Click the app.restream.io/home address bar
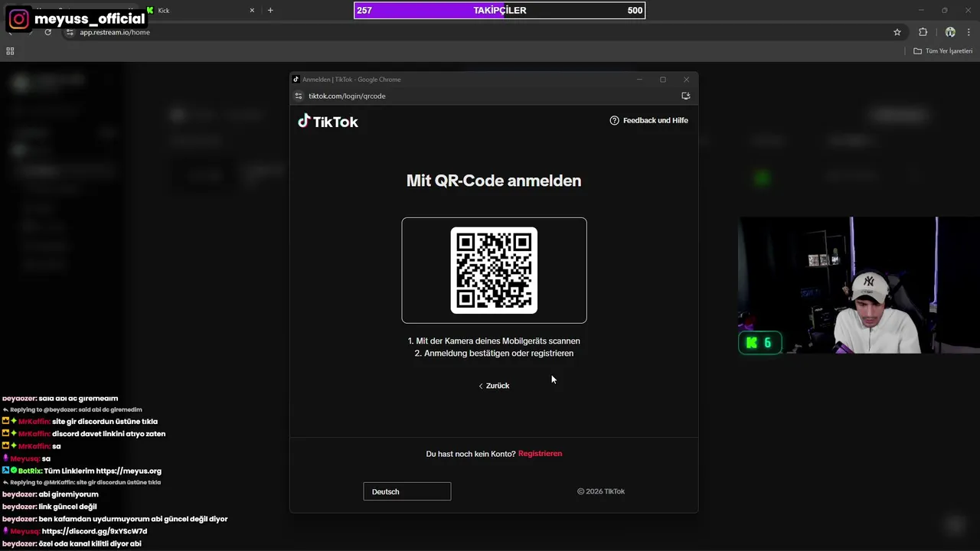The width and height of the screenshot is (980, 551). (x=115, y=32)
